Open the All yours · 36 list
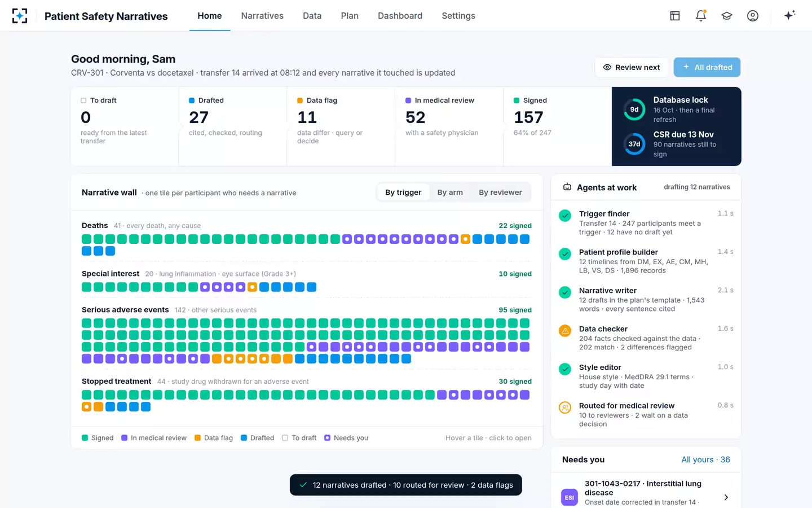Viewport: 812px width, 508px height. 705,459
